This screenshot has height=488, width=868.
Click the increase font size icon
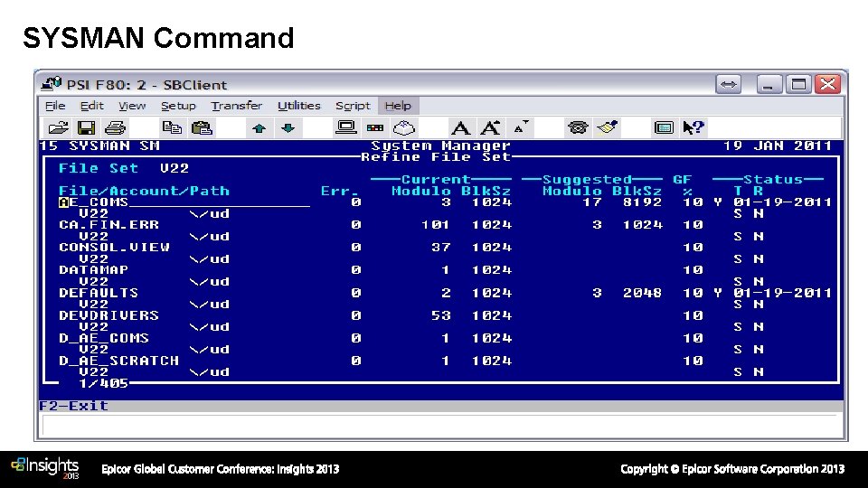pos(490,128)
